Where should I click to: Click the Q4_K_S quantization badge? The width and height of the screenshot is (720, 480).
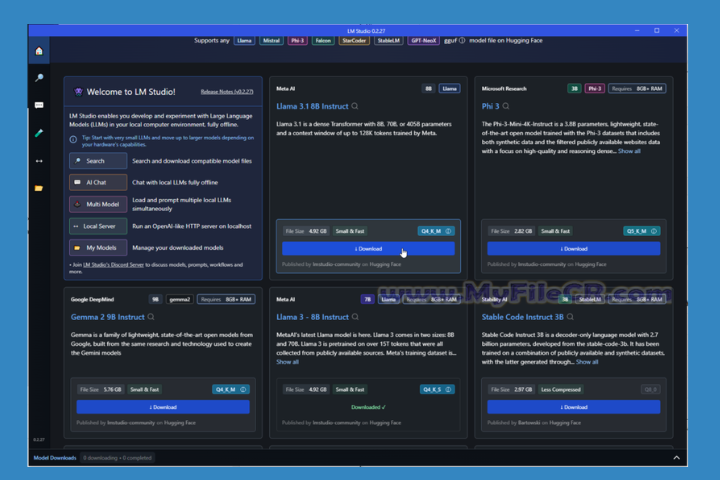pyautogui.click(x=437, y=390)
